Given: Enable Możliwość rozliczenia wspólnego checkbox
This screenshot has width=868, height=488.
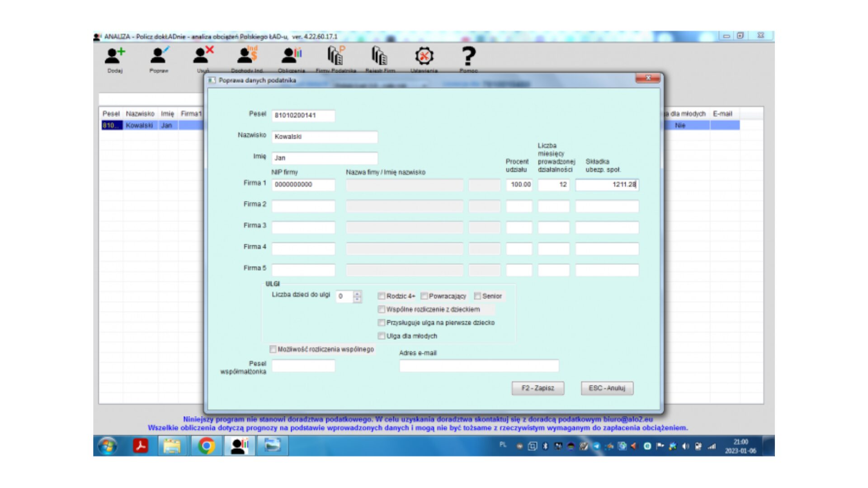Looking at the screenshot, I should (x=273, y=349).
